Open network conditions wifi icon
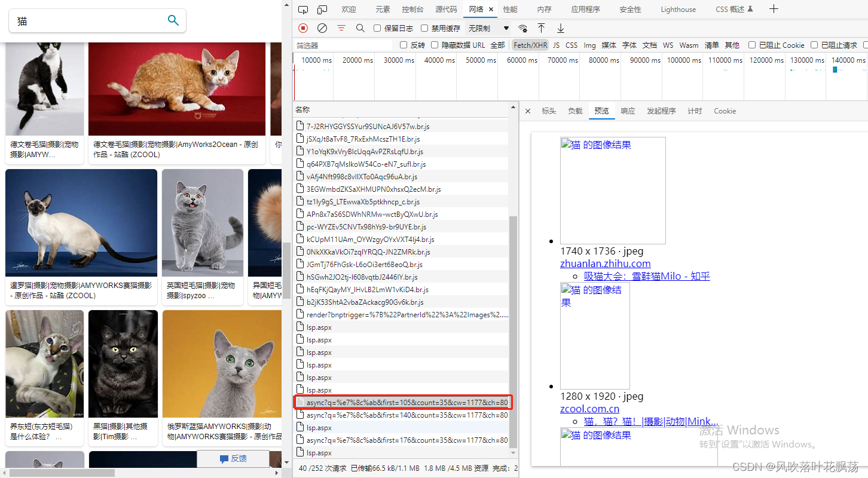Image resolution: width=868 pixels, height=478 pixels. pyautogui.click(x=523, y=28)
